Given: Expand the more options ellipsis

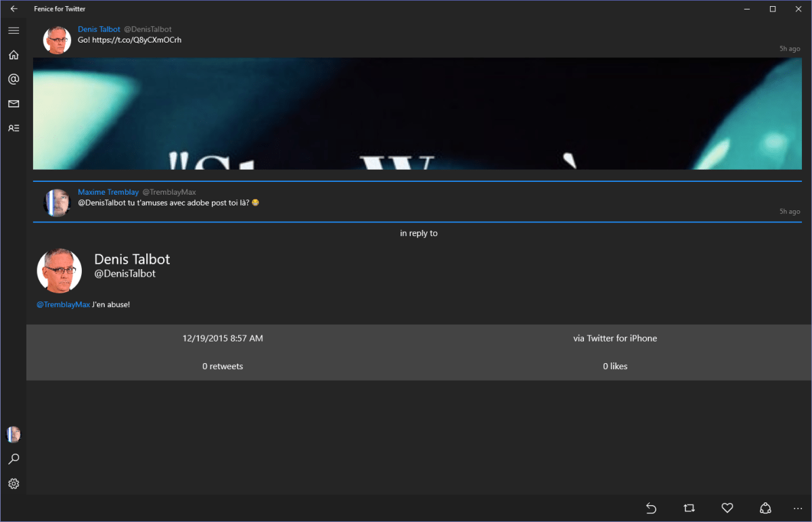Looking at the screenshot, I should [797, 508].
